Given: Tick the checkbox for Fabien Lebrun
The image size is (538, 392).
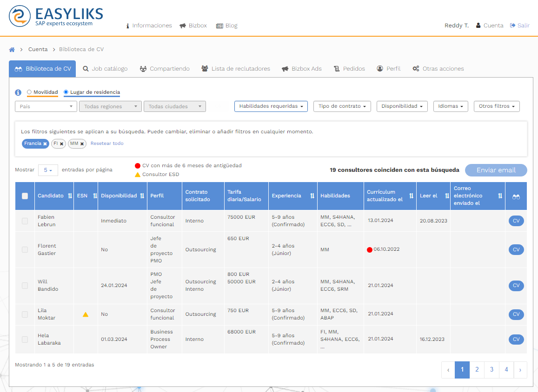Looking at the screenshot, I should [x=25, y=221].
